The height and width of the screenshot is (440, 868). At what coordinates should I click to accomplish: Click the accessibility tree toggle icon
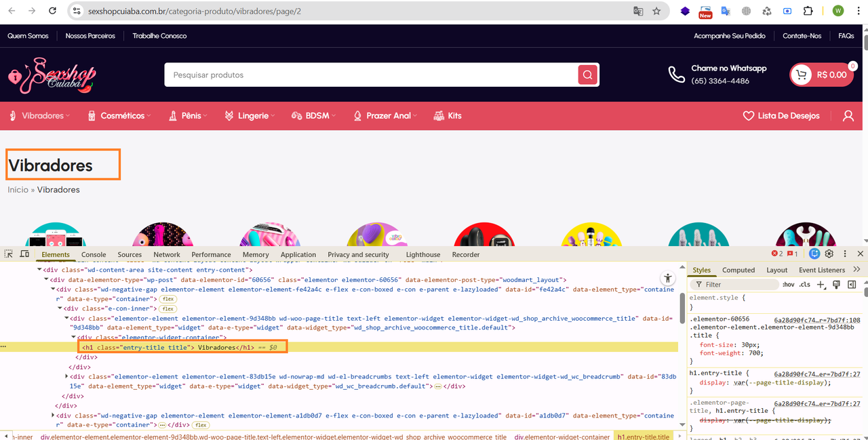(x=668, y=278)
